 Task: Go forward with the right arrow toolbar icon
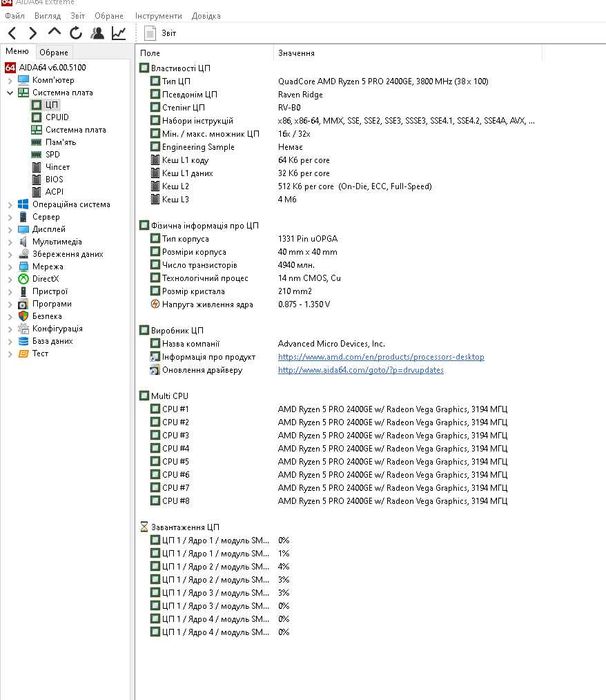tap(33, 33)
